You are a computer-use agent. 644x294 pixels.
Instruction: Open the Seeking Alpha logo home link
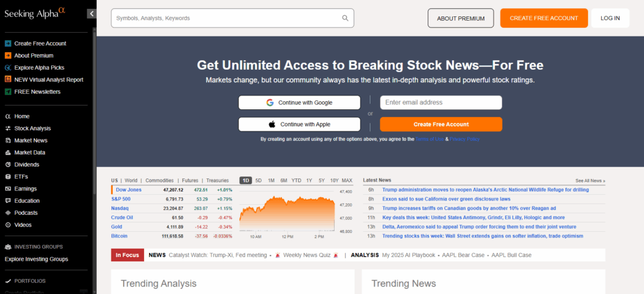[35, 14]
